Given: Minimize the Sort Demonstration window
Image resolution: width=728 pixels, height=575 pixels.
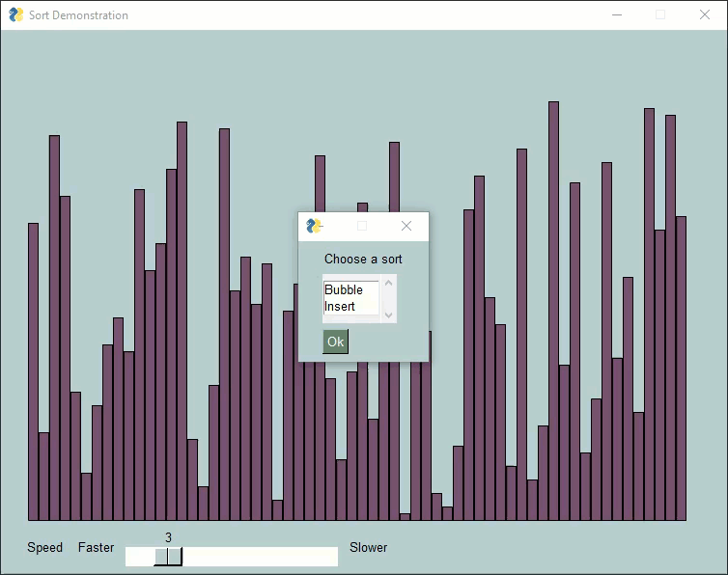Looking at the screenshot, I should [x=617, y=14].
